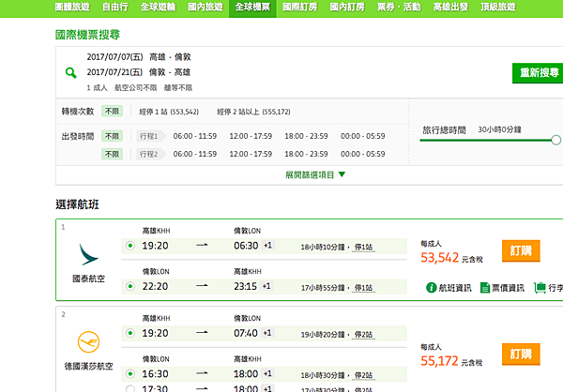Select Lufthansa 16:30 return flight radio
Viewport: 563px width, 392px height.
tap(130, 374)
